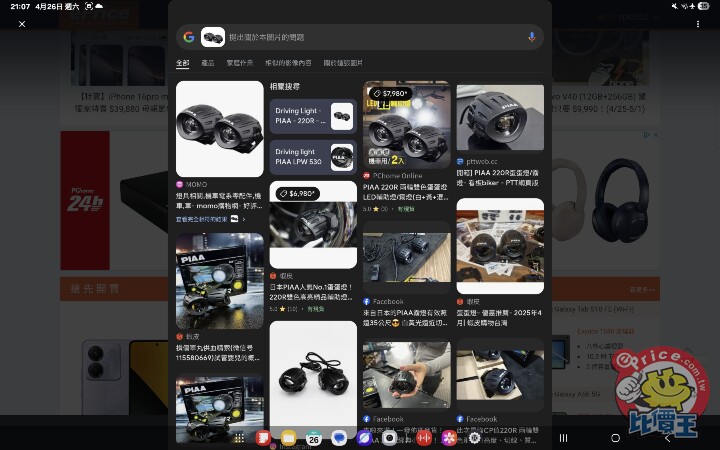Screen dimensions: 720x450
Task: Open the white-background wired lights image
Action: [x=313, y=380]
